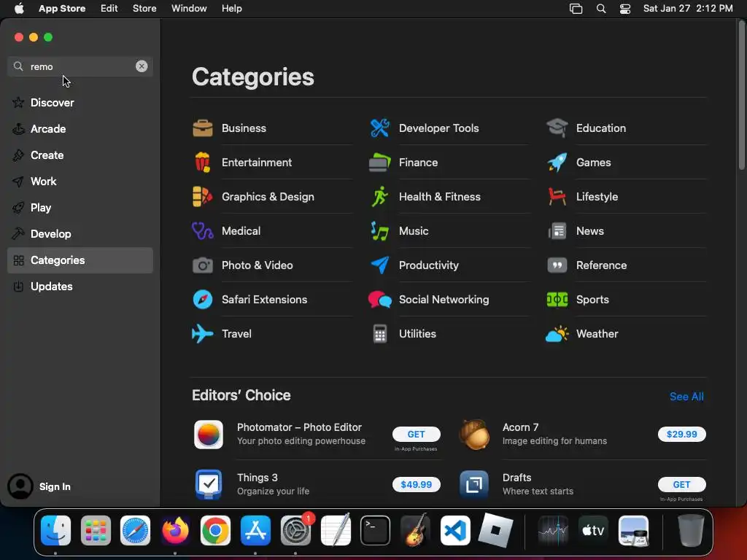Open the Store menu
The width and height of the screenshot is (747, 560).
click(x=144, y=8)
